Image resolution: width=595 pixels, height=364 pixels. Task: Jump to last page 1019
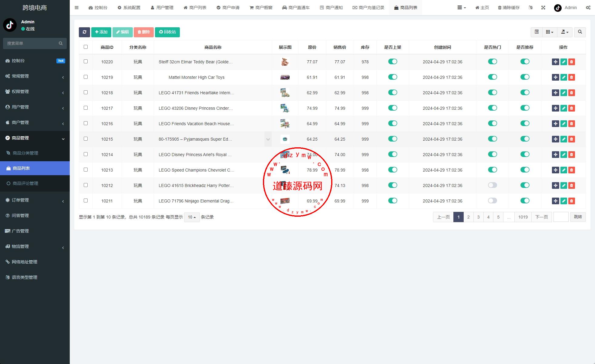point(523,217)
